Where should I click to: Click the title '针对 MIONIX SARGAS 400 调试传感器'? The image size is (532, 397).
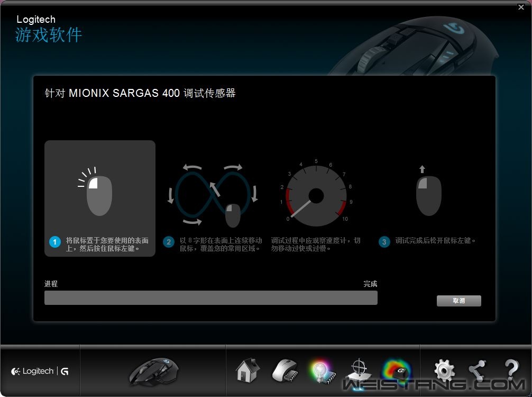(x=140, y=93)
